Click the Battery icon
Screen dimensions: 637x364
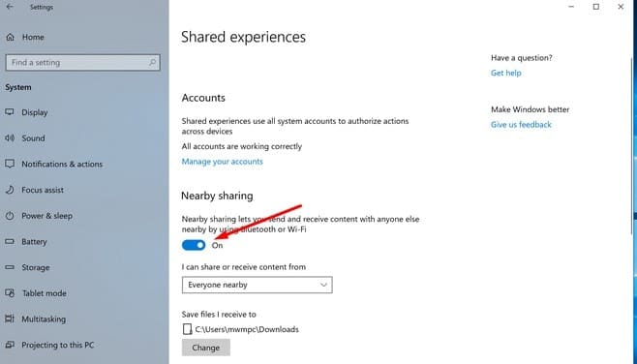(10, 242)
